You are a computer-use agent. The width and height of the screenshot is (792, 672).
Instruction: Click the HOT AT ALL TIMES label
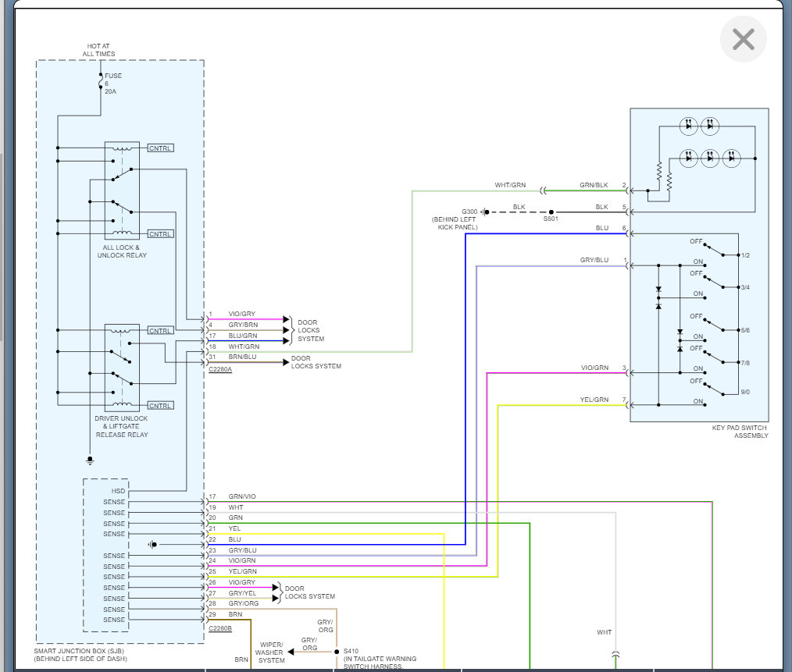point(98,50)
